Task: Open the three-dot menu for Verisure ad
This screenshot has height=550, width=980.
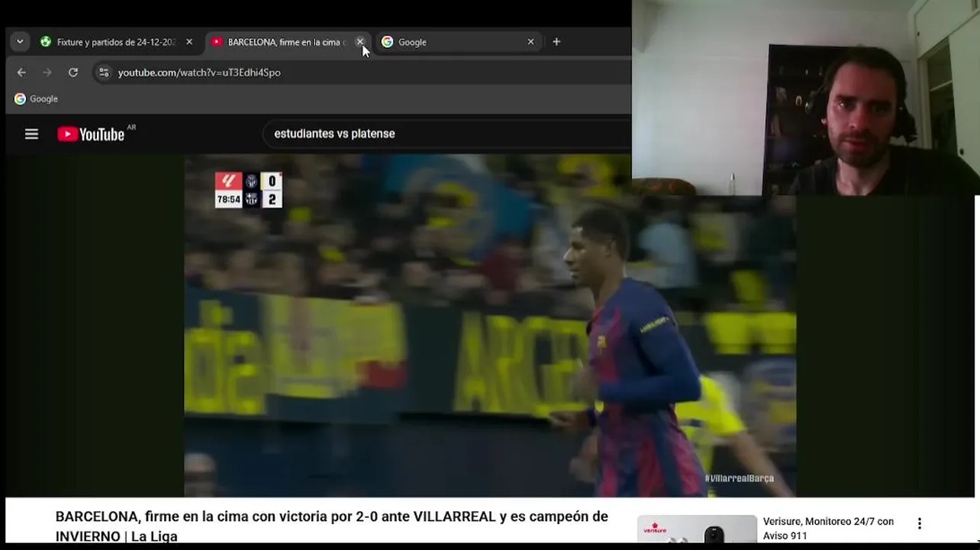Action: point(920,523)
